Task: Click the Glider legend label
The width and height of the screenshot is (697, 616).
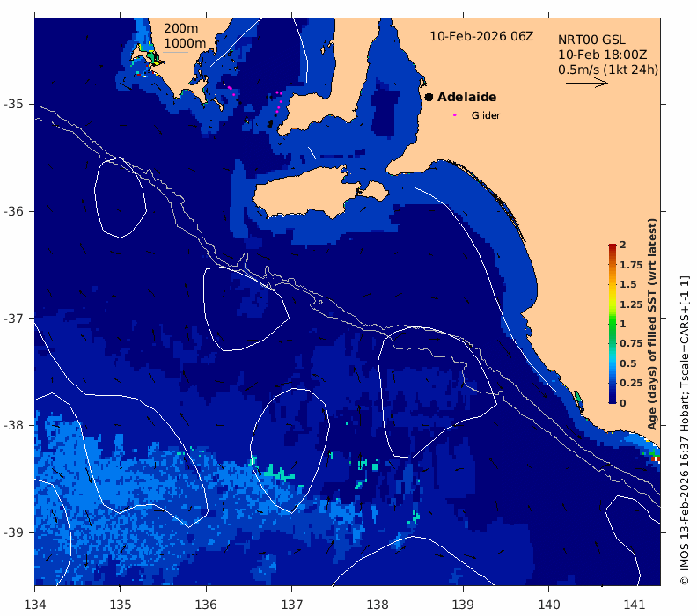Action: coord(486,115)
